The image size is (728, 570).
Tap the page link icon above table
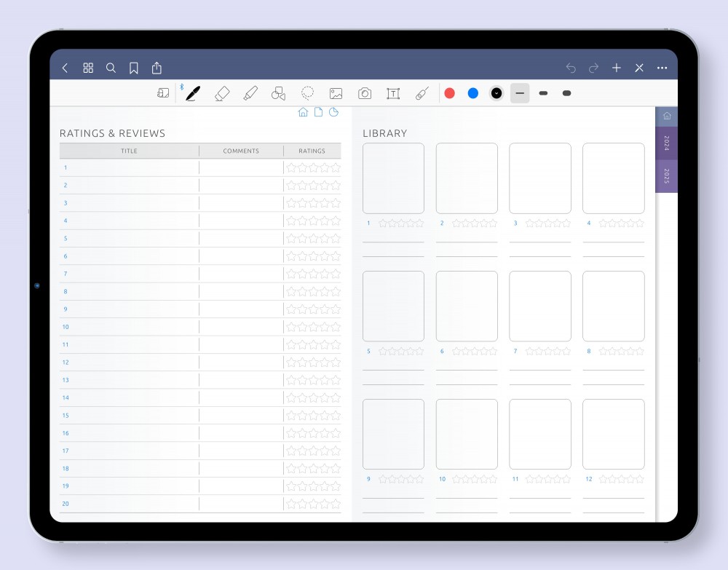click(319, 112)
